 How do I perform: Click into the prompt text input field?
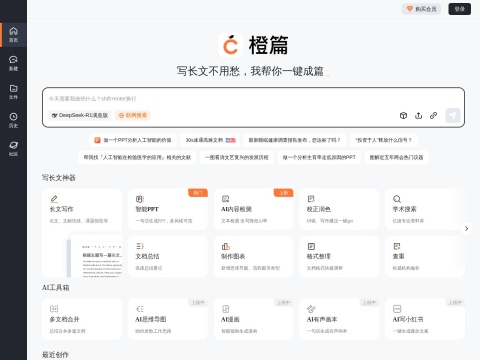(253, 99)
